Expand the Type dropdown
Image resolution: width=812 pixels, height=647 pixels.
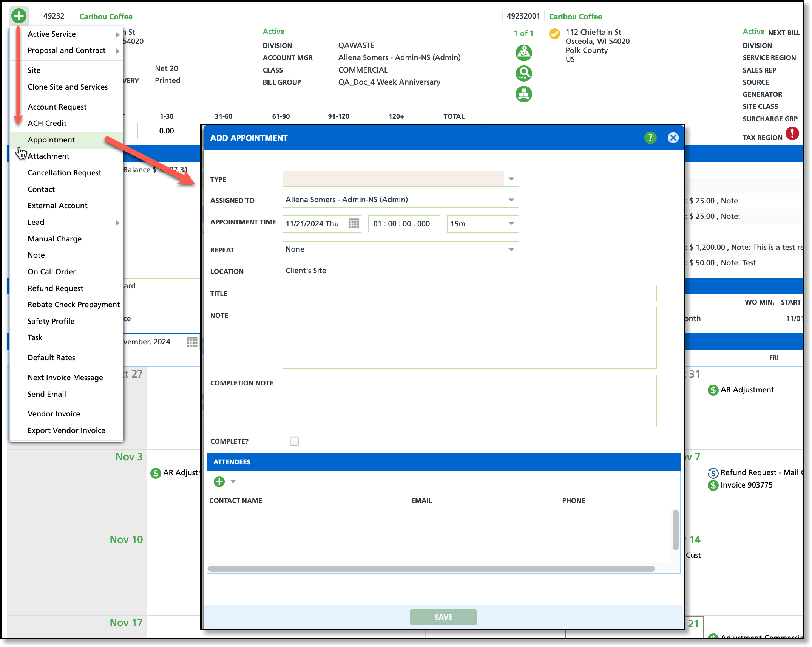point(511,179)
